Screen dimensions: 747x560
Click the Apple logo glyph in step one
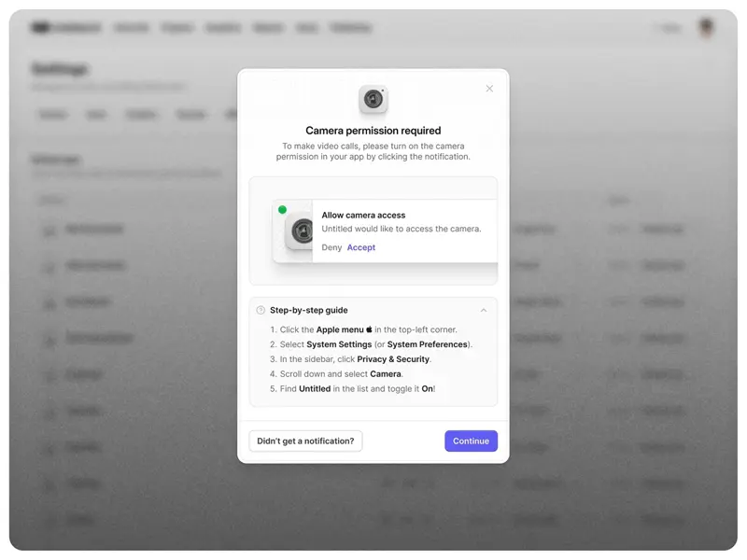(369, 329)
